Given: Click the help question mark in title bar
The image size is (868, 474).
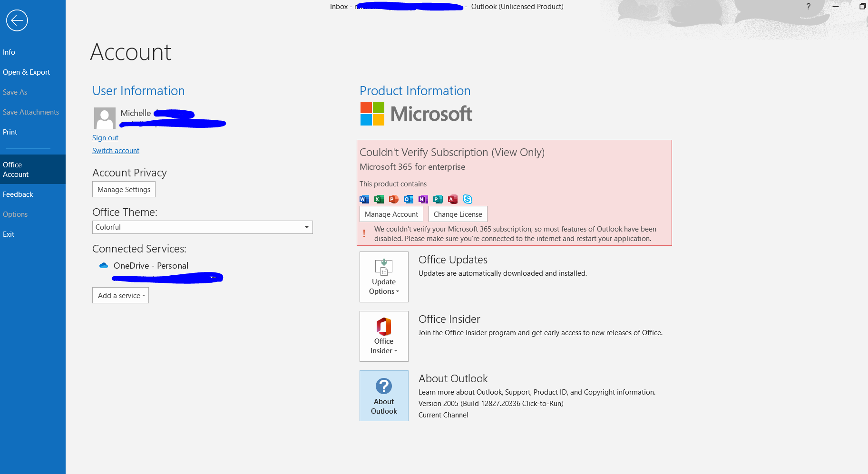Looking at the screenshot, I should pos(808,6).
